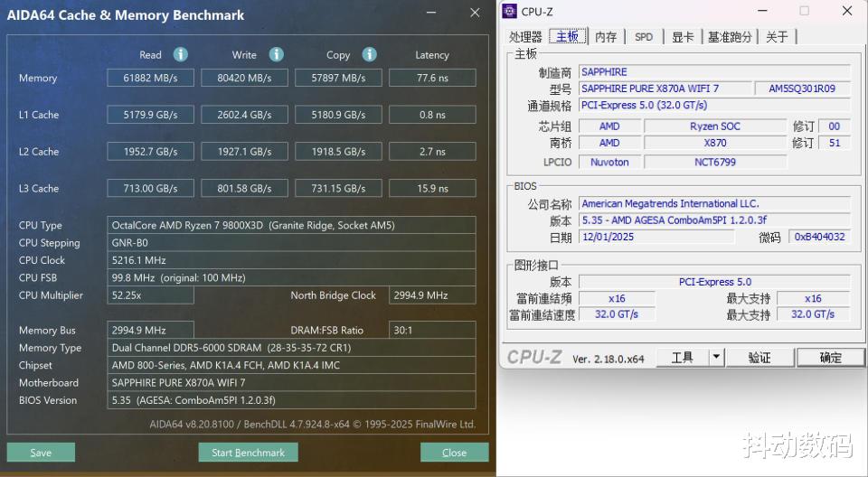The height and width of the screenshot is (477, 868).
Task: Close the CPU-Z window
Action: pos(847,11)
